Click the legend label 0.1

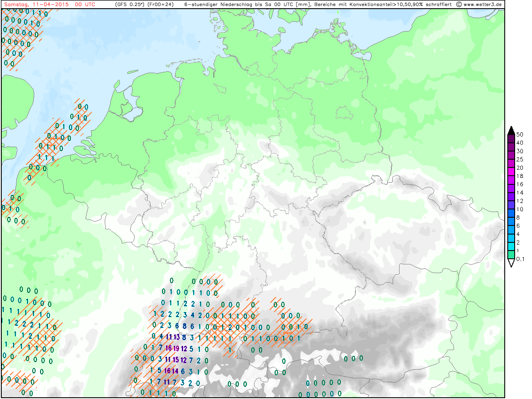point(521,259)
